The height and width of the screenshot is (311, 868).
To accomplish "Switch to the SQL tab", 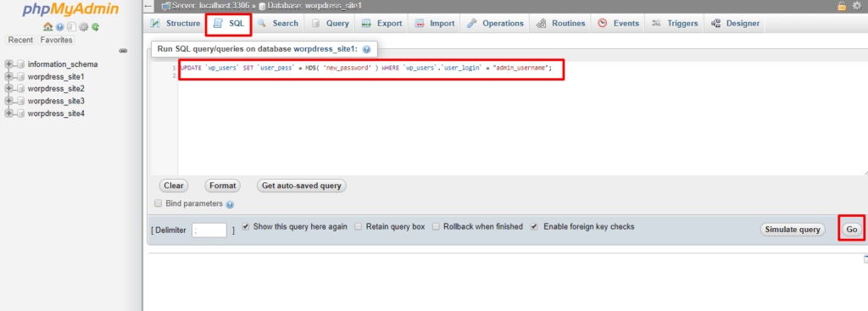I will pos(229,24).
